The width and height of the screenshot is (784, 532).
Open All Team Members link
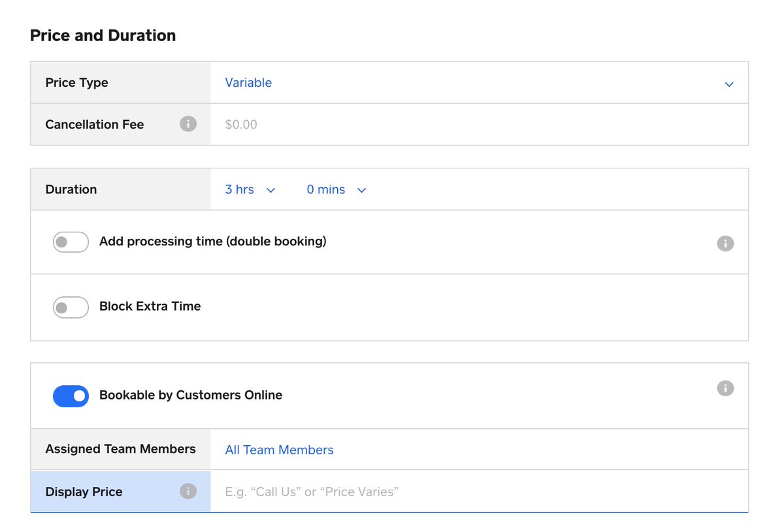pyautogui.click(x=279, y=450)
